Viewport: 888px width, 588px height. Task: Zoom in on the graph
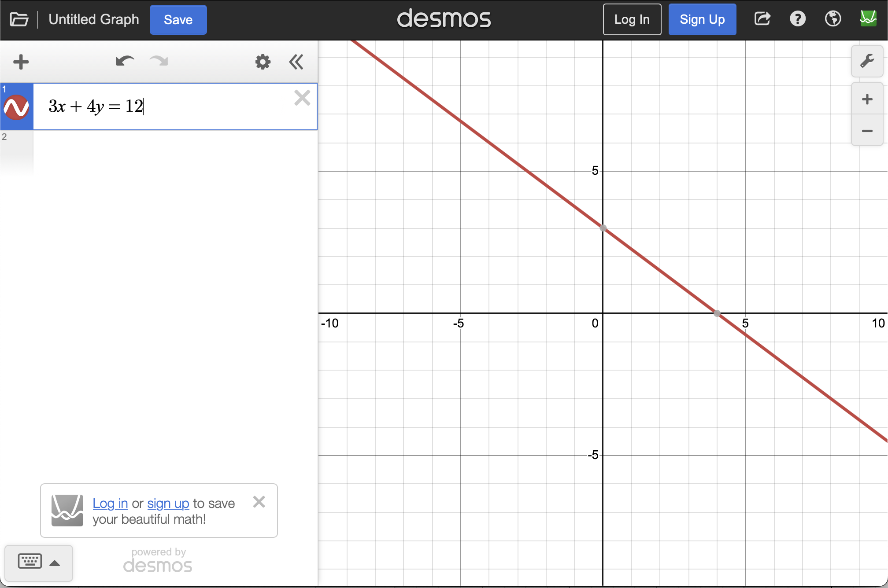click(x=867, y=99)
